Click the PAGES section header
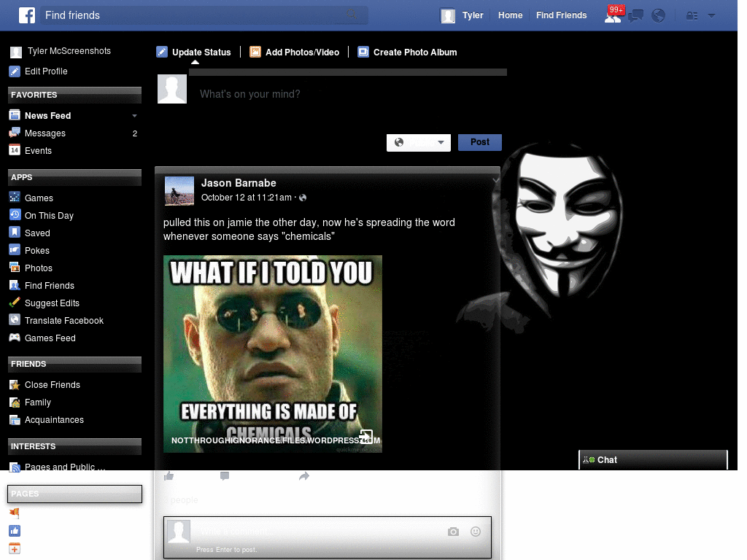747x560 pixels. click(75, 494)
